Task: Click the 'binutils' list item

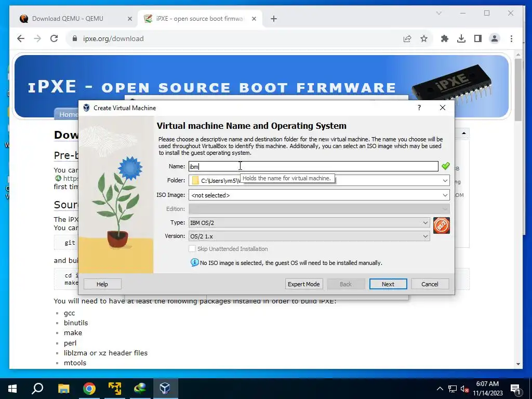Action: 76,323
